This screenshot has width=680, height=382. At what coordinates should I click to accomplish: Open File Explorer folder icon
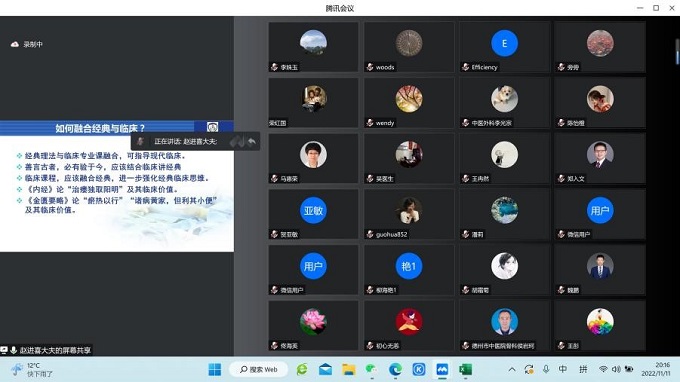[349, 369]
